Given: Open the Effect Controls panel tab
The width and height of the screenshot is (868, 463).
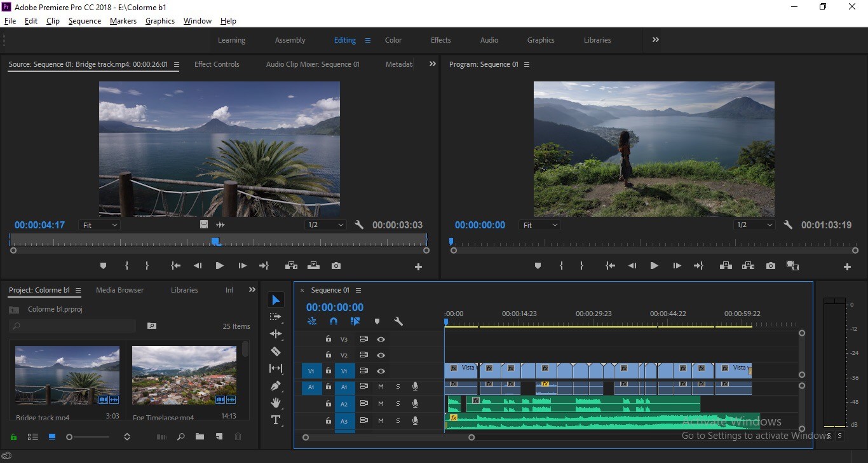Looking at the screenshot, I should [x=217, y=64].
